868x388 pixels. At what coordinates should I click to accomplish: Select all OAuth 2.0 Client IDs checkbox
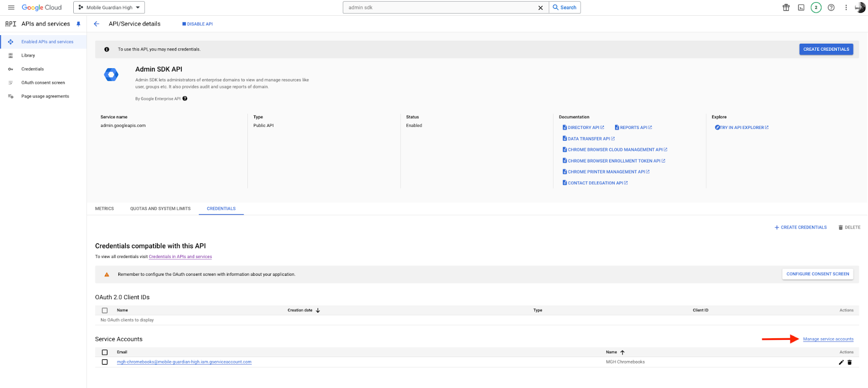(x=105, y=311)
